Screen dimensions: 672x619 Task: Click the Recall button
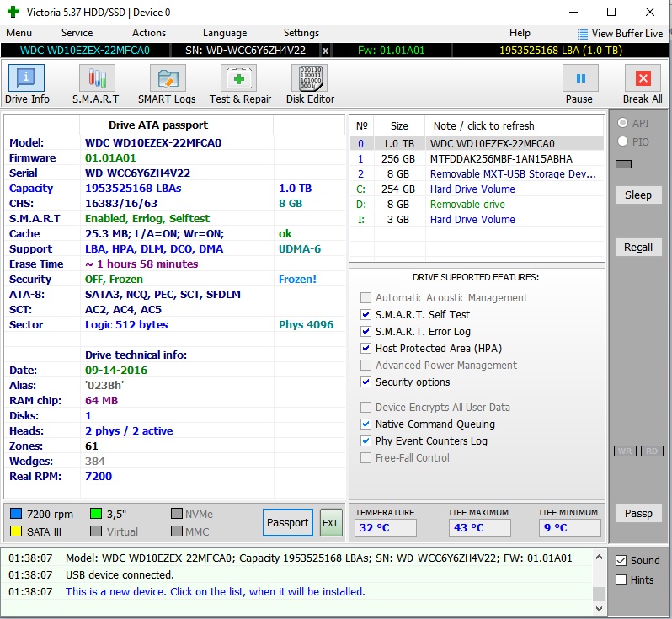(x=638, y=248)
